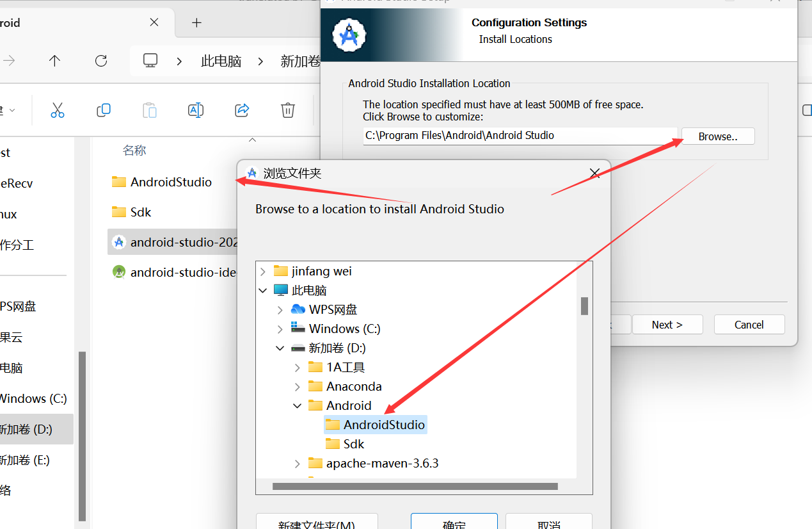812x529 pixels.
Task: Click the Paste icon in Explorer toolbar
Action: click(x=150, y=110)
